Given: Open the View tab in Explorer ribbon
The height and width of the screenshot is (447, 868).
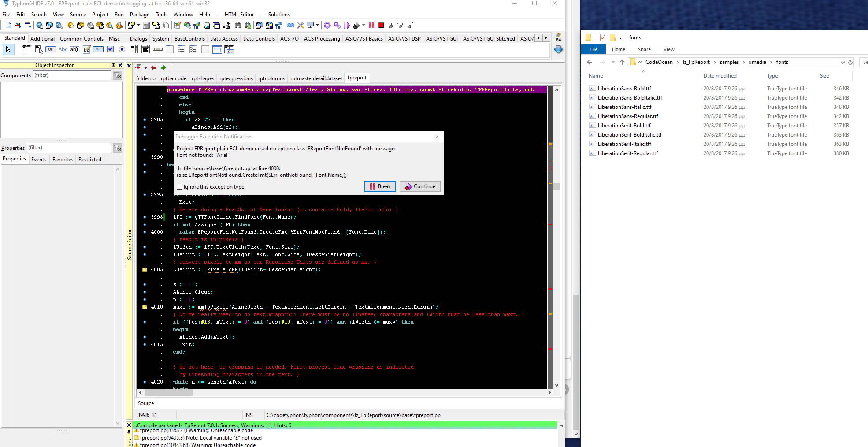Looking at the screenshot, I should pyautogui.click(x=669, y=49).
